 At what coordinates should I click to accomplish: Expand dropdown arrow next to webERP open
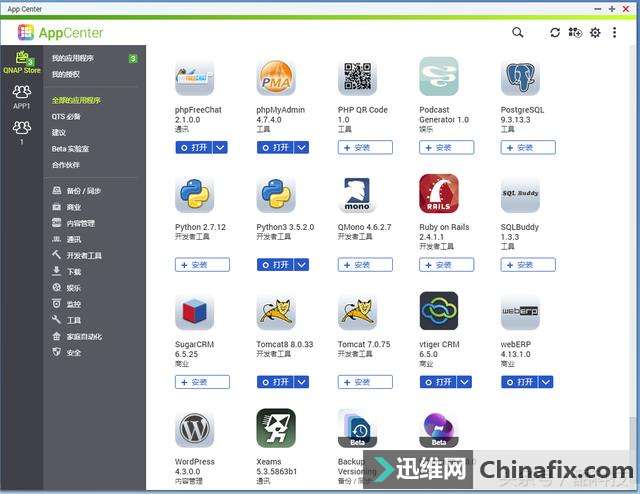click(x=546, y=382)
